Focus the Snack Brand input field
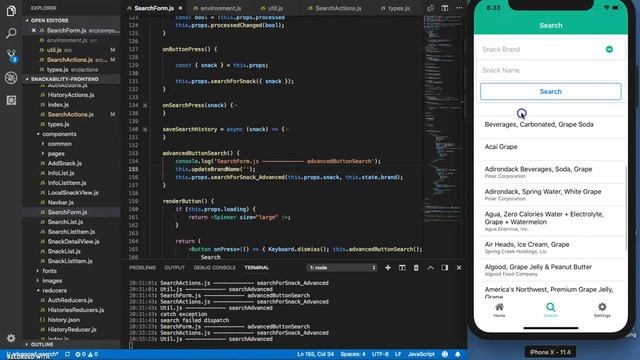The width and height of the screenshot is (640, 360). click(541, 49)
